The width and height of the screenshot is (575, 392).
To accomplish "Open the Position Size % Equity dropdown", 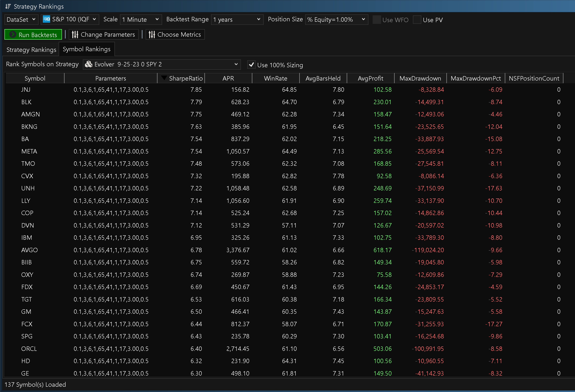I will (x=336, y=20).
